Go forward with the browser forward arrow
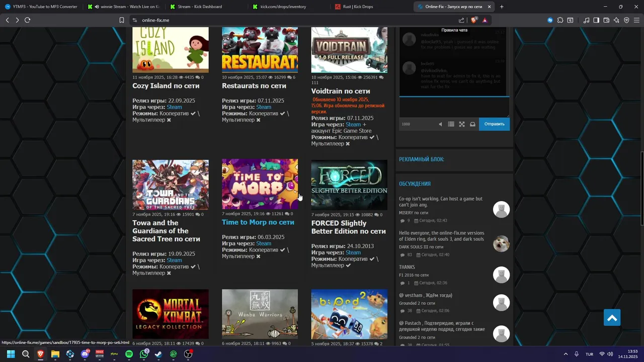 [17, 20]
